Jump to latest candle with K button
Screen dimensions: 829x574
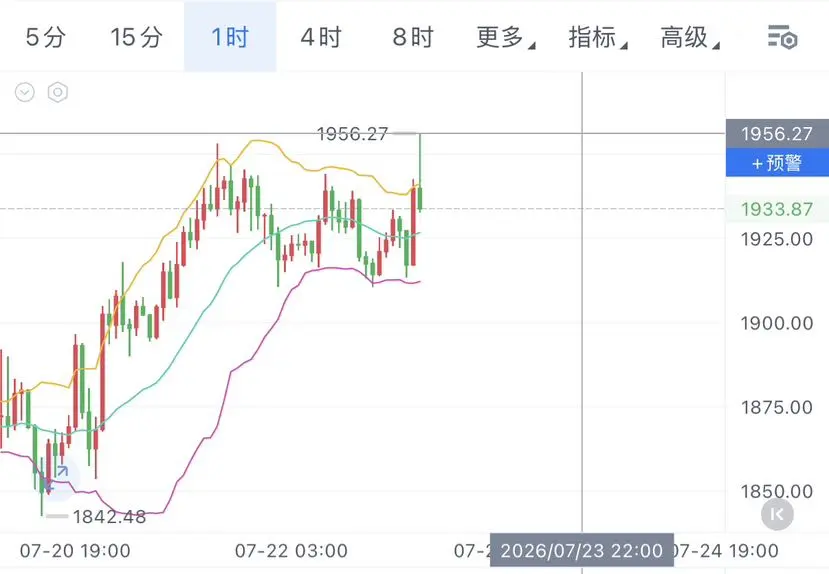click(x=777, y=514)
